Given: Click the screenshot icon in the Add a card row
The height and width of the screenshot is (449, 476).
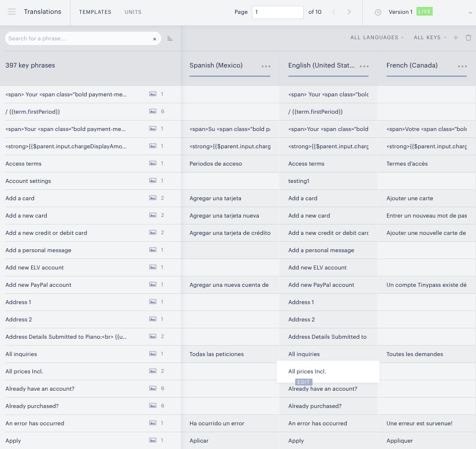Looking at the screenshot, I should [x=153, y=198].
